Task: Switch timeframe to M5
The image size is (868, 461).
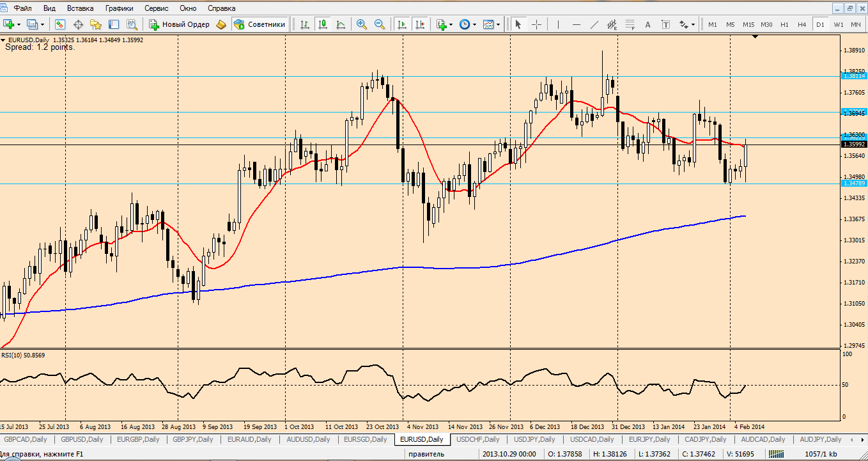Action: [730, 24]
